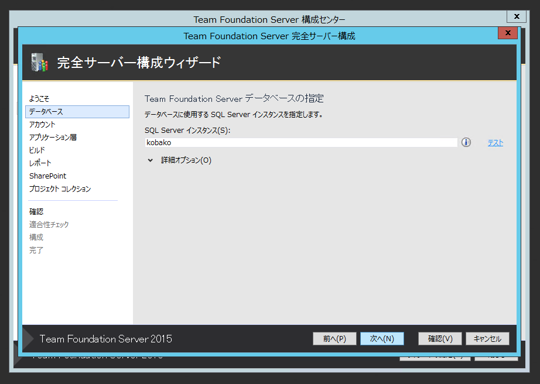
Task: Click the SQL Server インスタンス(S): label
Action: (187, 130)
